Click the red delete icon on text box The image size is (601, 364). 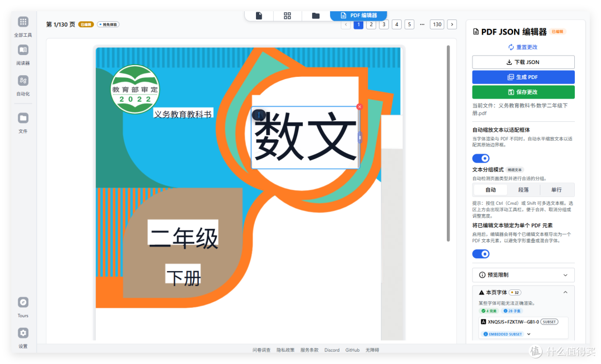(x=359, y=107)
